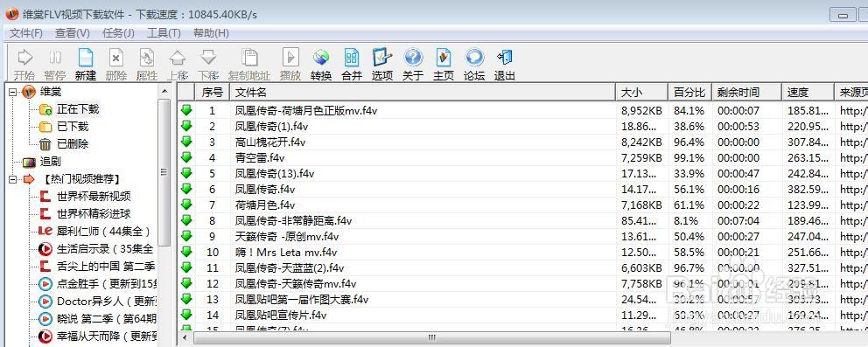Open 犀利仁师（44集全） in sidebar
The width and height of the screenshot is (868, 347).
103,231
